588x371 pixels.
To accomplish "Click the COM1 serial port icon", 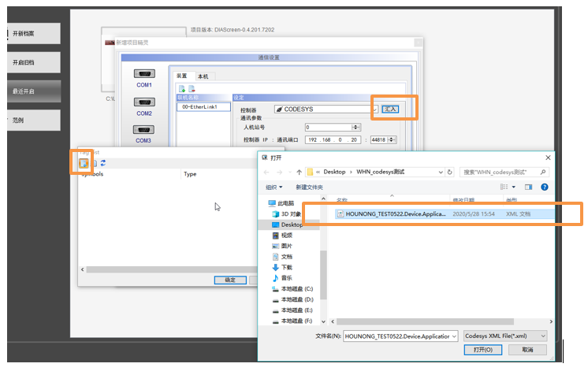I will coord(144,72).
